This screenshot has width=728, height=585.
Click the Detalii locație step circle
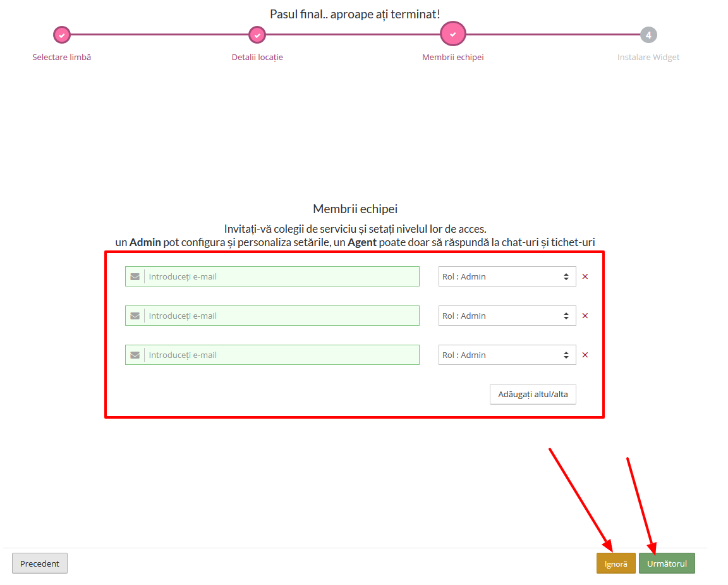[x=257, y=35]
